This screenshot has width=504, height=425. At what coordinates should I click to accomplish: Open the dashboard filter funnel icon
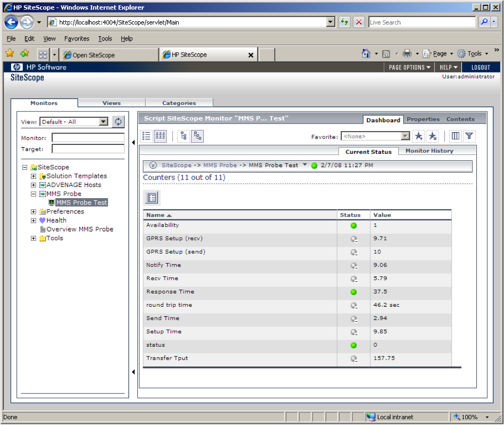469,136
